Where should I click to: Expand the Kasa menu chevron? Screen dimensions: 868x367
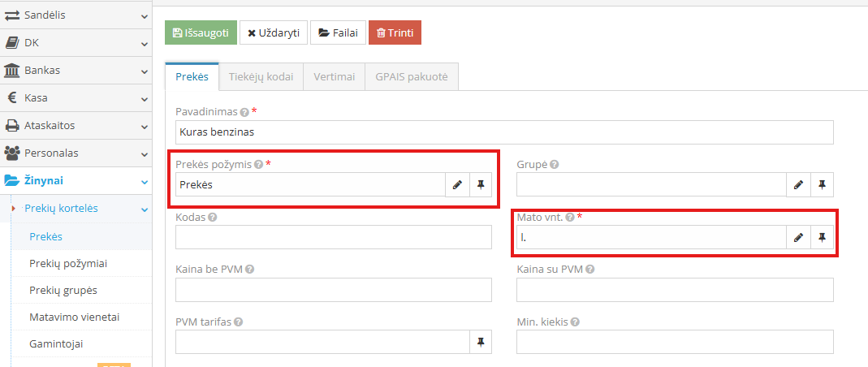click(x=145, y=99)
